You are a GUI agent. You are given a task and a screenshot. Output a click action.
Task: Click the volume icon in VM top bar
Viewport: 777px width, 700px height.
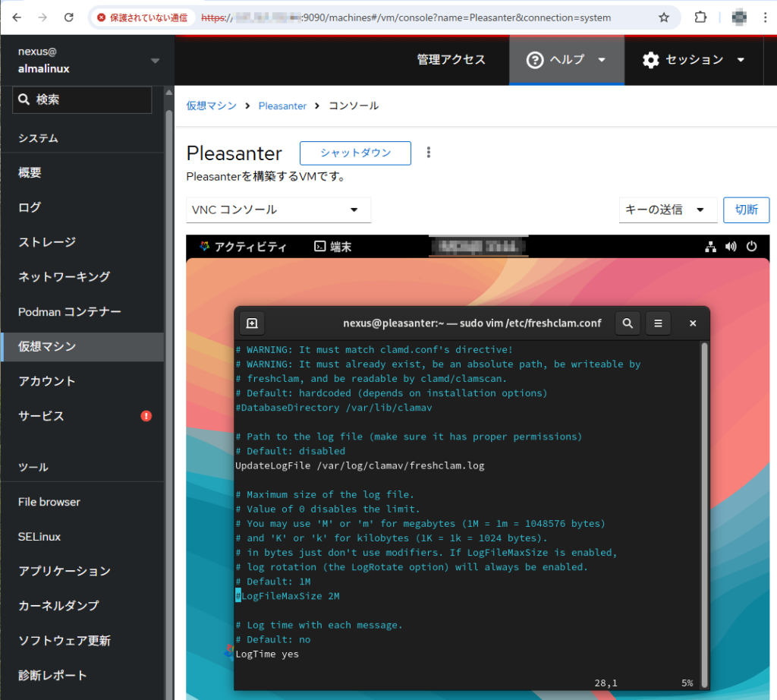(731, 247)
